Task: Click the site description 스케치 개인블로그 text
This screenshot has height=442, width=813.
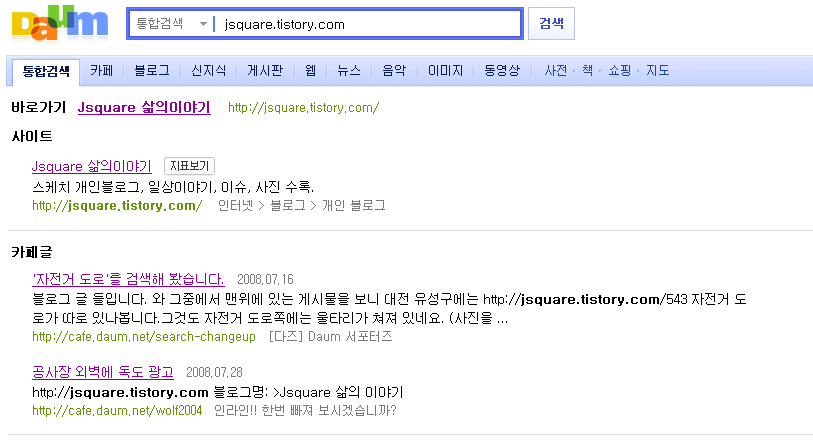Action: click(173, 187)
